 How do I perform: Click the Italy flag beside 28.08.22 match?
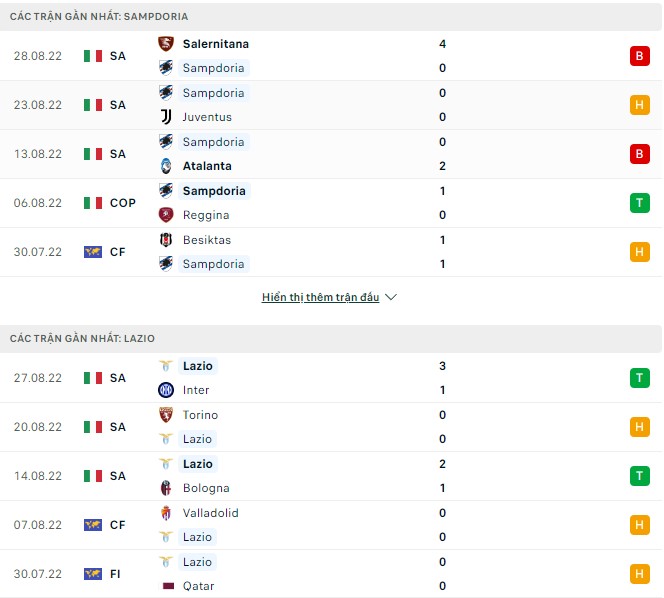point(93,56)
